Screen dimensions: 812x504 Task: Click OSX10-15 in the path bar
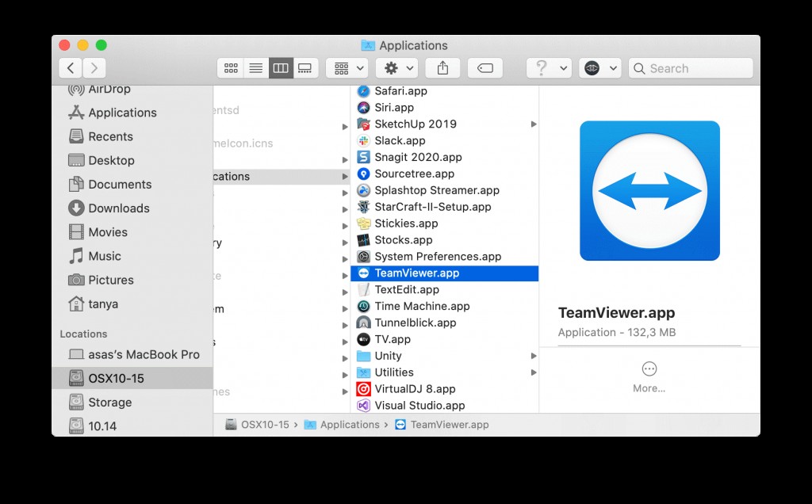(x=258, y=425)
